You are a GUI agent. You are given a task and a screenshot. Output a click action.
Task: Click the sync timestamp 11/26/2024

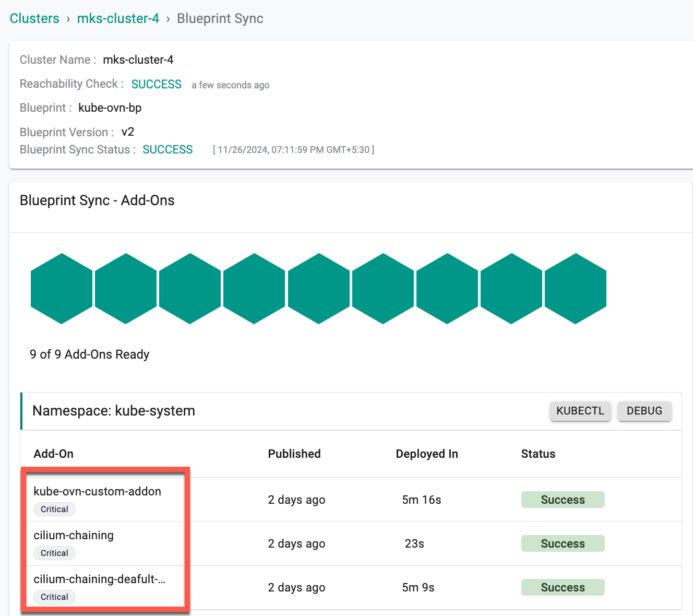[294, 150]
